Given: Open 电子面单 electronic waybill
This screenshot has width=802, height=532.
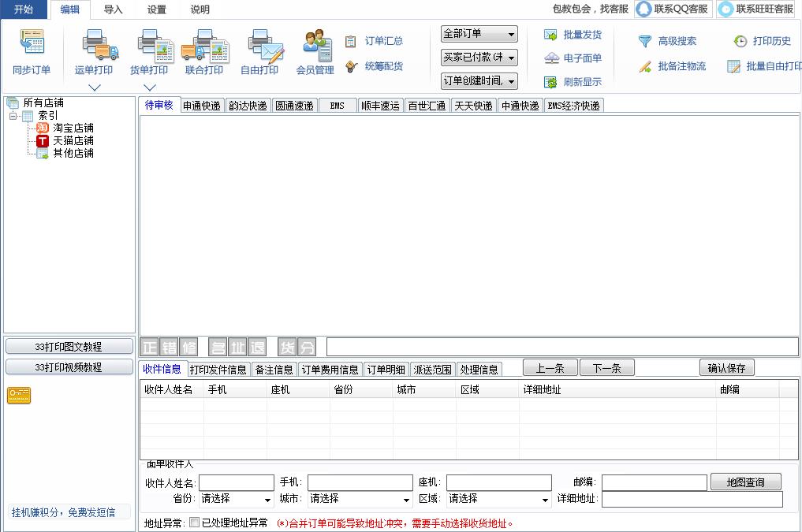Looking at the screenshot, I should point(573,58).
